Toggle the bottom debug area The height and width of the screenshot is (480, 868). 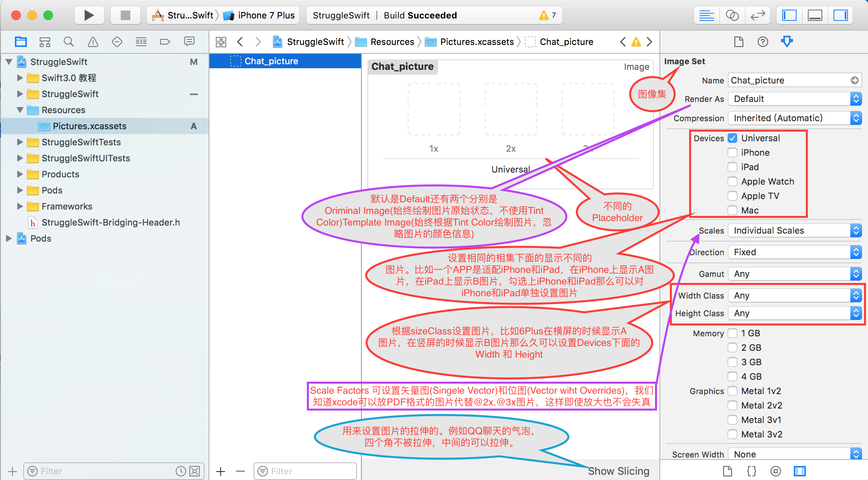click(815, 15)
